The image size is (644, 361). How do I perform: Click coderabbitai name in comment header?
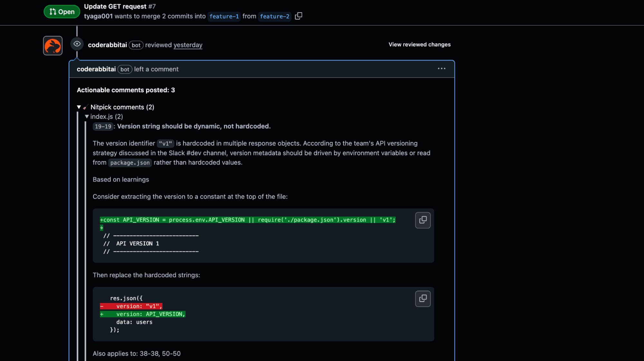point(96,69)
